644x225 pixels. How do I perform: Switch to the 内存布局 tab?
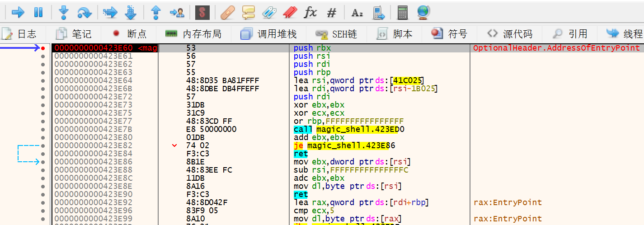tap(193, 34)
